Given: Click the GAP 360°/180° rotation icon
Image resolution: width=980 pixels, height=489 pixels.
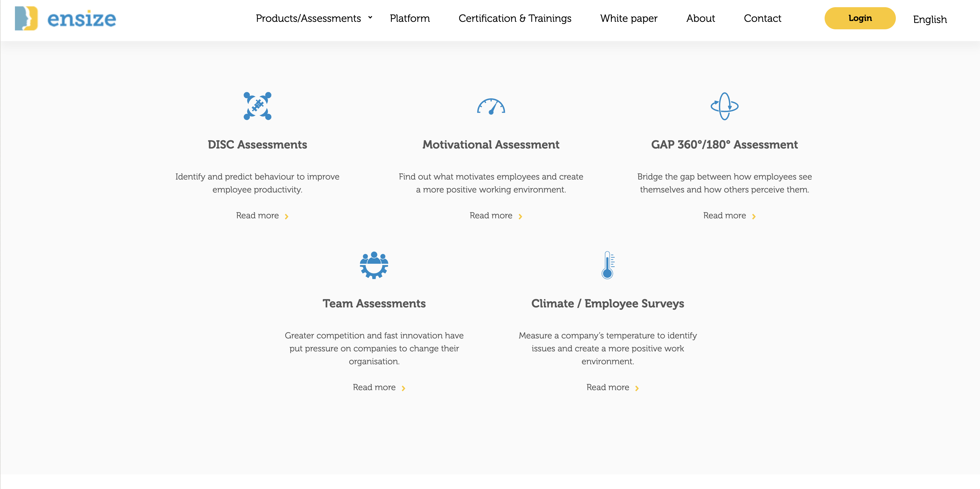Looking at the screenshot, I should (x=724, y=106).
